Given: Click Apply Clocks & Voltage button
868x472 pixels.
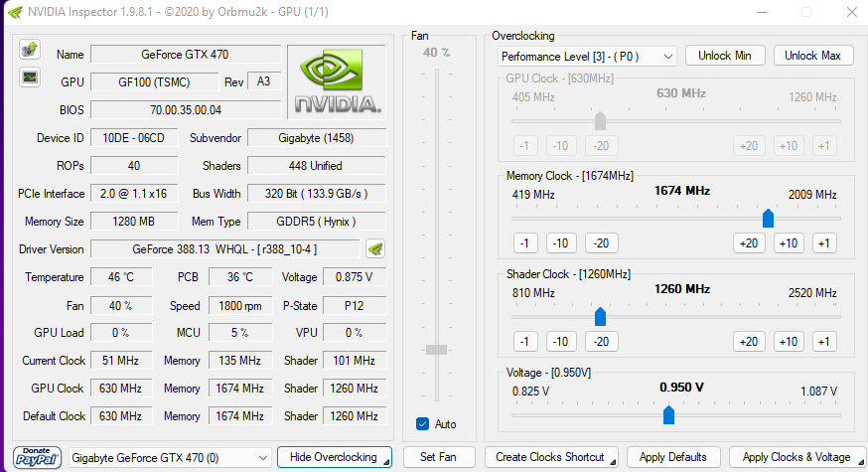Looking at the screenshot, I should (x=797, y=457).
